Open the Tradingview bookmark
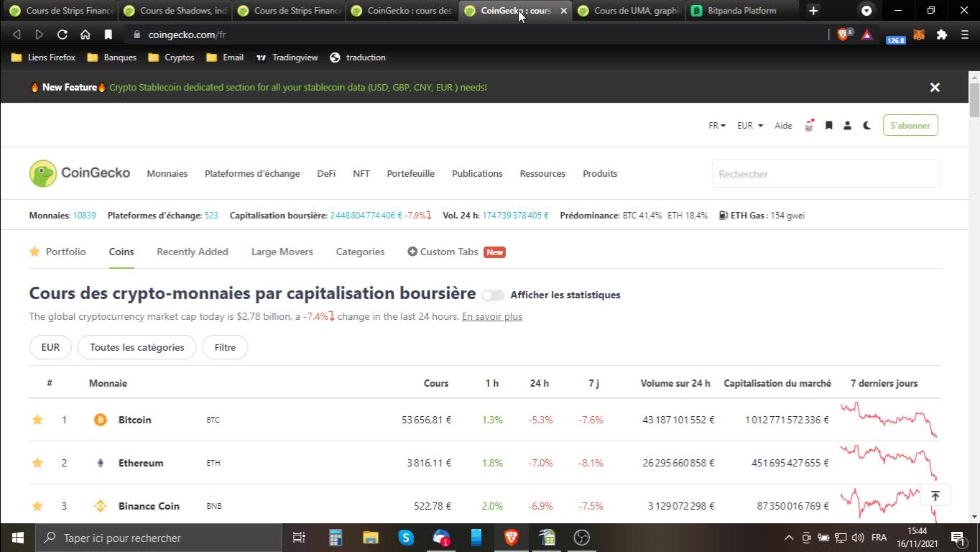 coord(287,57)
